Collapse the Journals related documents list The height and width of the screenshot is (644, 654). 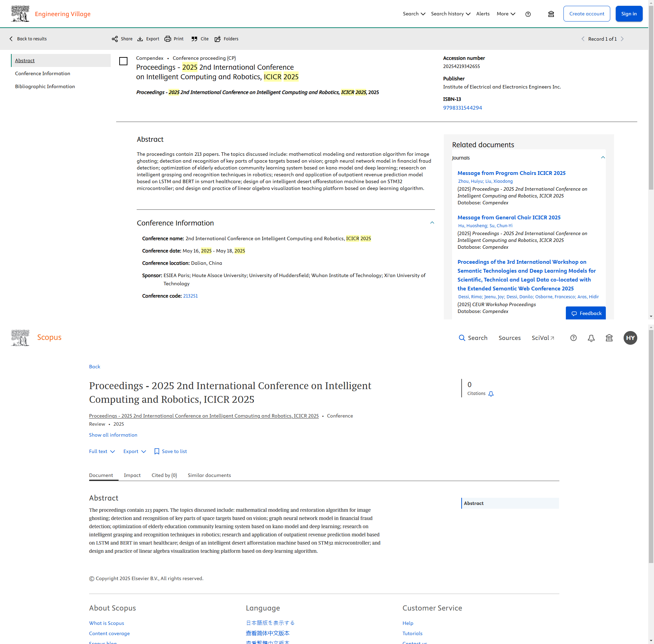603,157
